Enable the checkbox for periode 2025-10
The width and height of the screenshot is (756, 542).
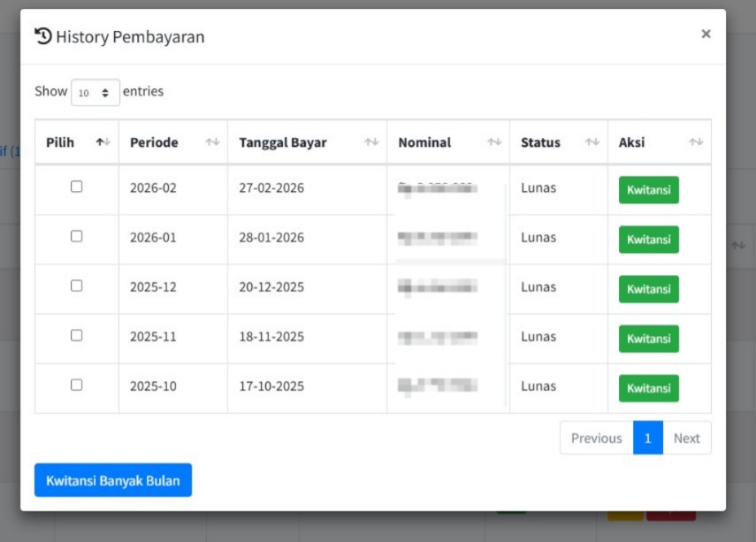click(x=77, y=385)
